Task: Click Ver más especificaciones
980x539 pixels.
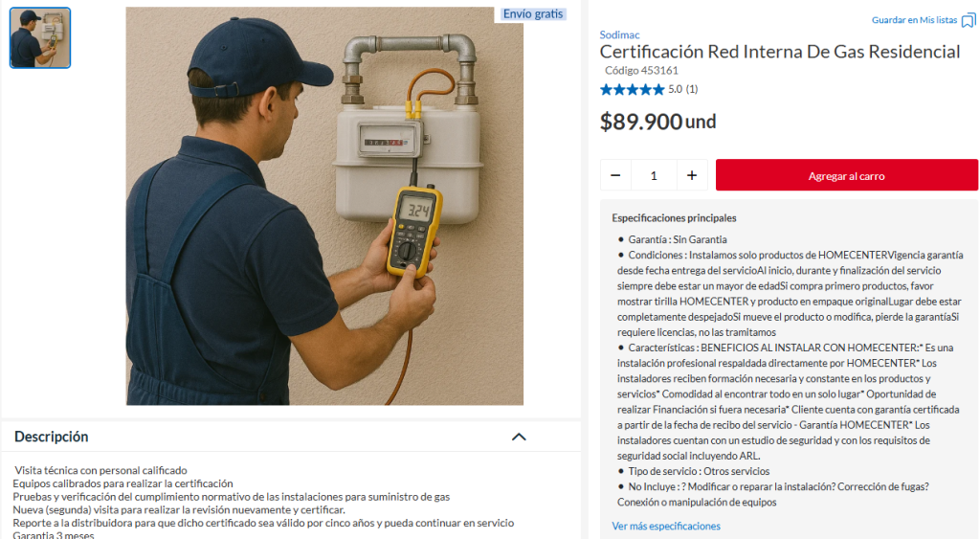Action: [x=666, y=526]
